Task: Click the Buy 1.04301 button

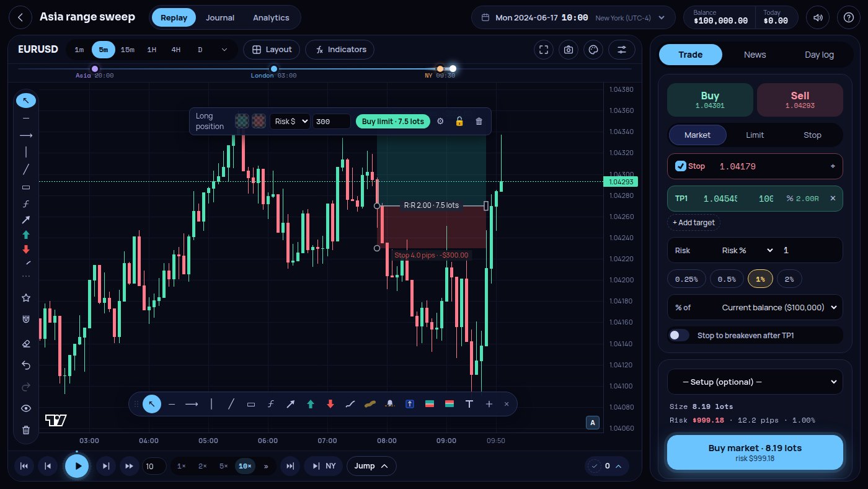Action: click(710, 100)
